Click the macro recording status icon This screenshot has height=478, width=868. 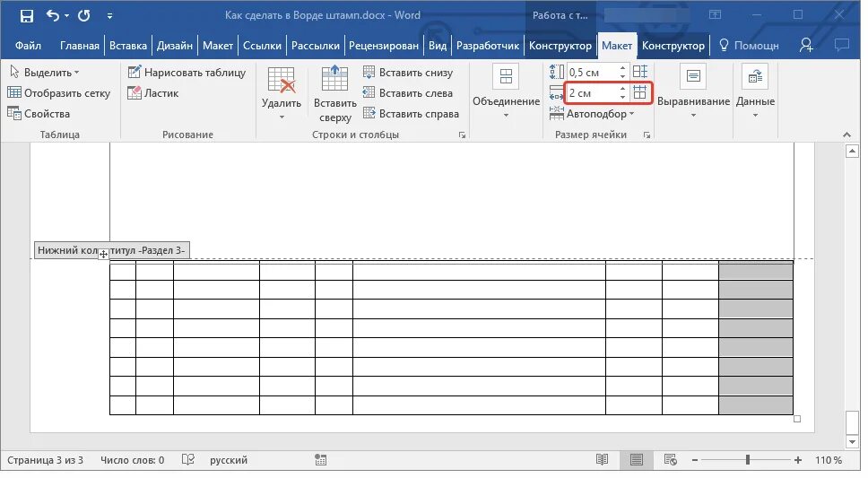[x=320, y=460]
